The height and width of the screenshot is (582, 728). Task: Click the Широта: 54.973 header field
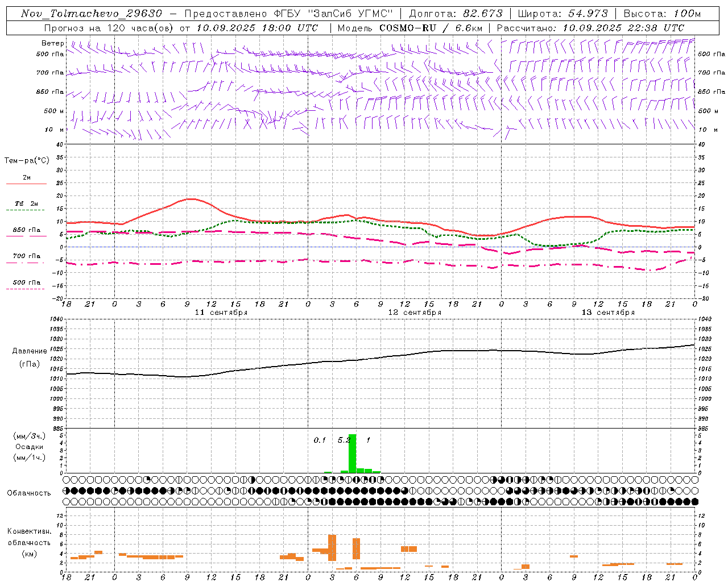[x=563, y=14]
